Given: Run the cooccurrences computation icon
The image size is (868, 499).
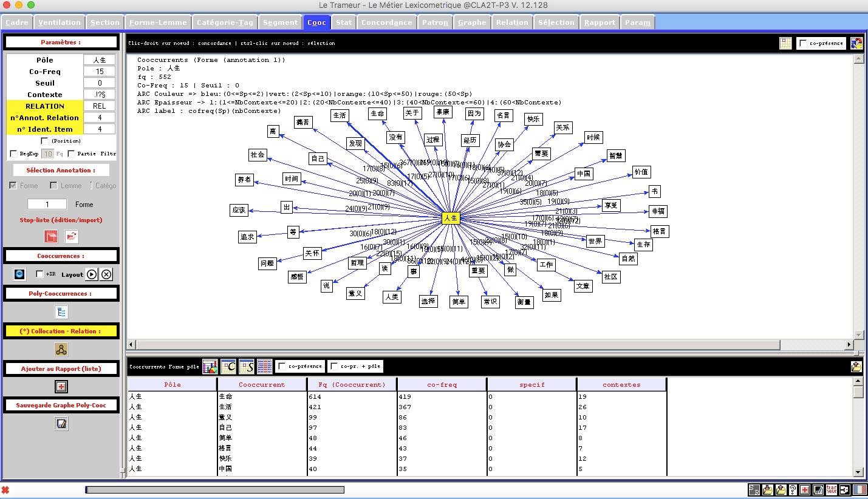Looking at the screenshot, I should pyautogui.click(x=19, y=274).
